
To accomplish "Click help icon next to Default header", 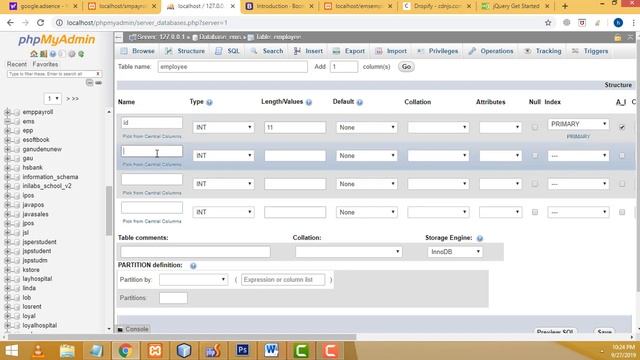I will point(360,102).
